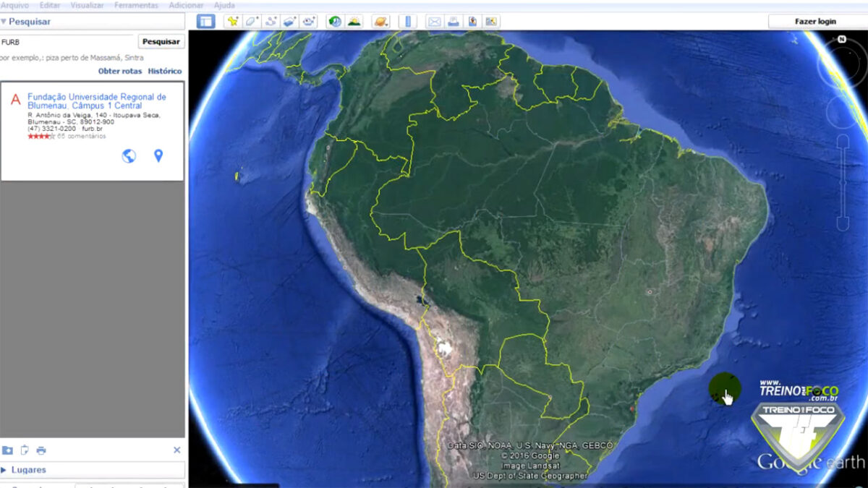Open the Ruler tool
The width and height of the screenshot is (868, 488).
[408, 21]
